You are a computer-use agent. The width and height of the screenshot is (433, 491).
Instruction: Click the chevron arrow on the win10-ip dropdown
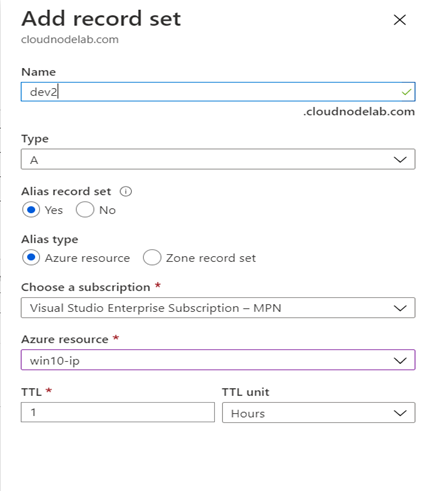(x=400, y=360)
